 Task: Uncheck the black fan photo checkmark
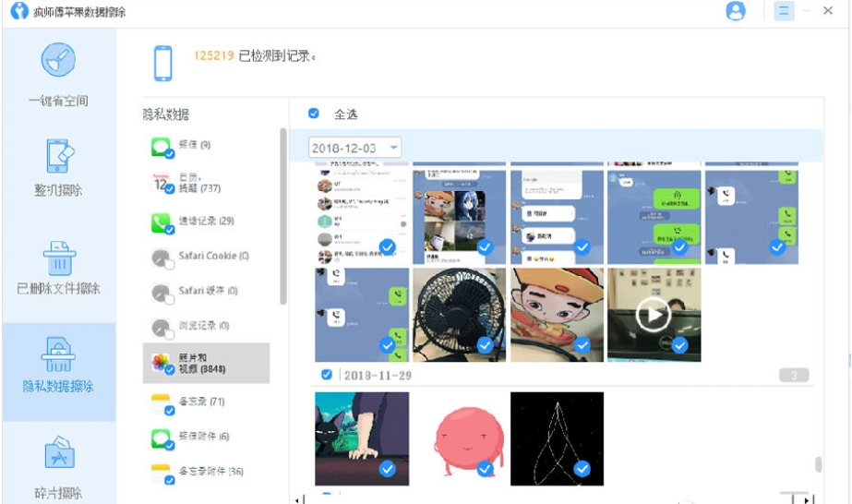pos(485,345)
